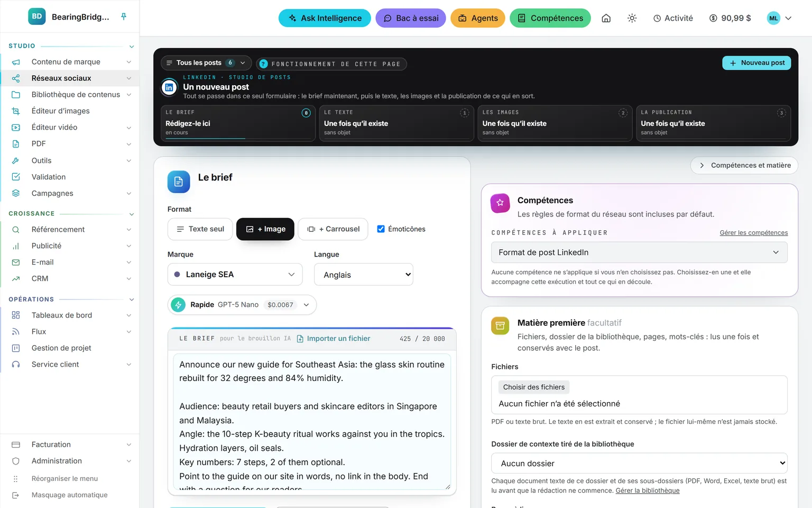Viewport: 812px width, 508px height.
Task: Open Campagnes in the sidebar
Action: click(x=70, y=194)
